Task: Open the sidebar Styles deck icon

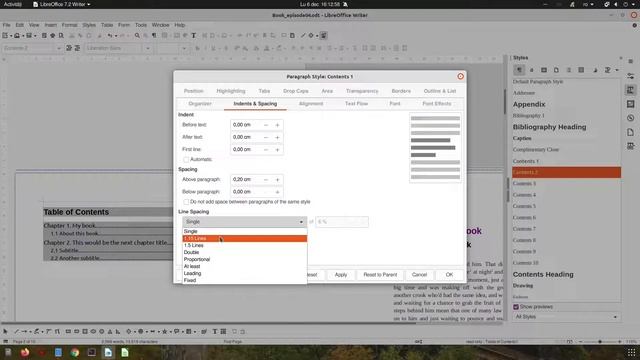Action: coord(631,90)
